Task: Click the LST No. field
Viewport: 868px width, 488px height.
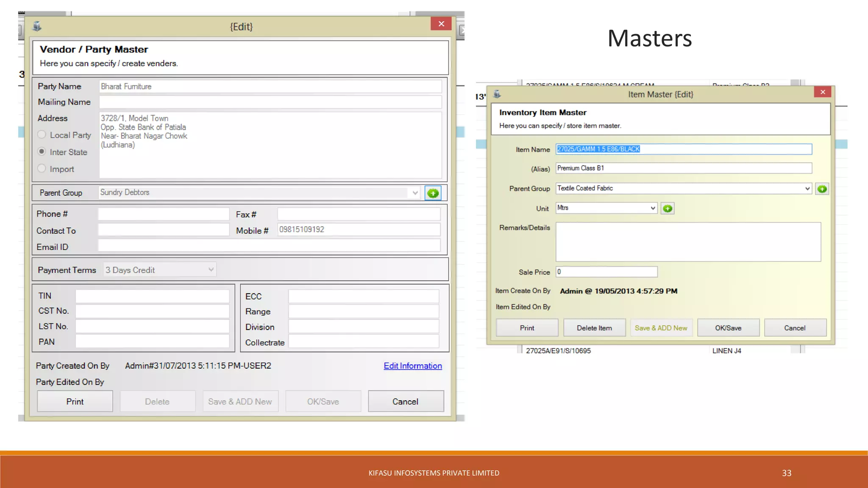Action: [153, 327]
